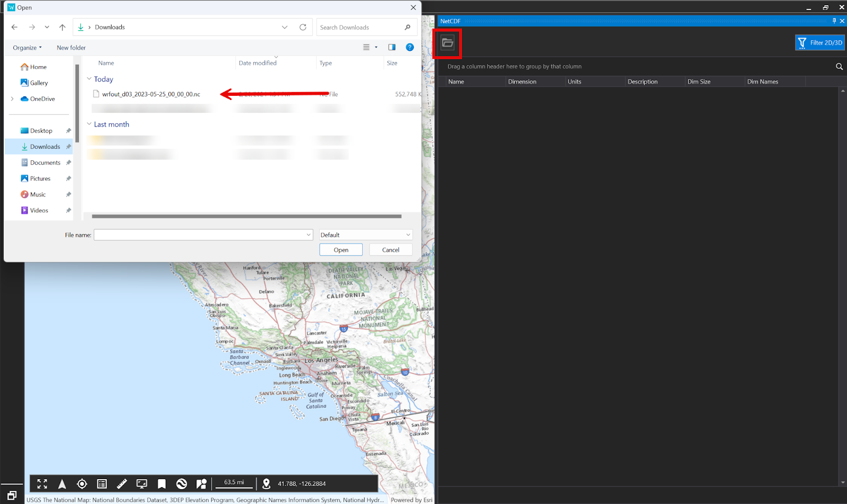This screenshot has width=847, height=504.
Task: Click the locate target crosshair icon
Action: 82,484
